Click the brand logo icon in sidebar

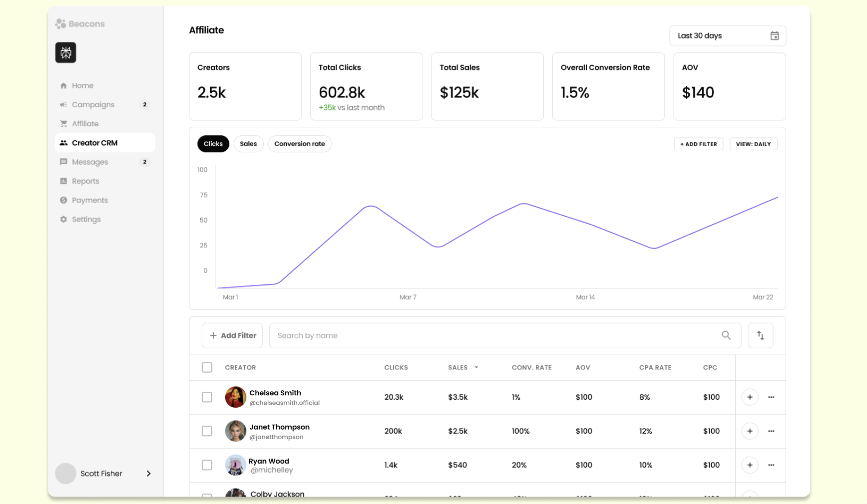click(x=66, y=53)
